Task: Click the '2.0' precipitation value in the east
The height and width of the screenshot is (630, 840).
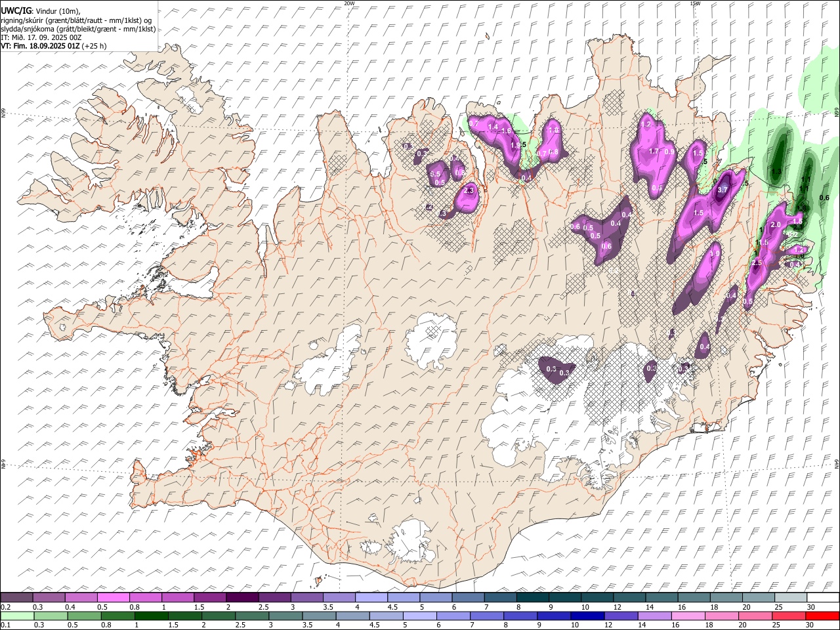Action: tap(775, 225)
